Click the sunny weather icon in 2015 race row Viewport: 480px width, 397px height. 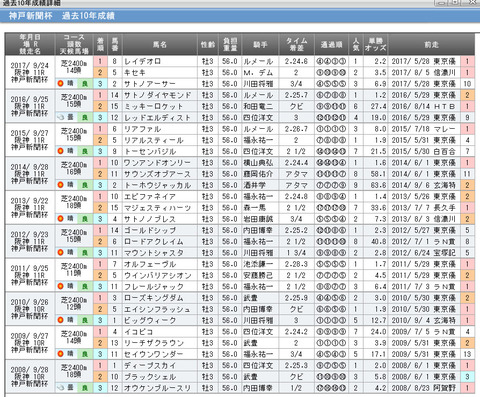tap(60, 151)
